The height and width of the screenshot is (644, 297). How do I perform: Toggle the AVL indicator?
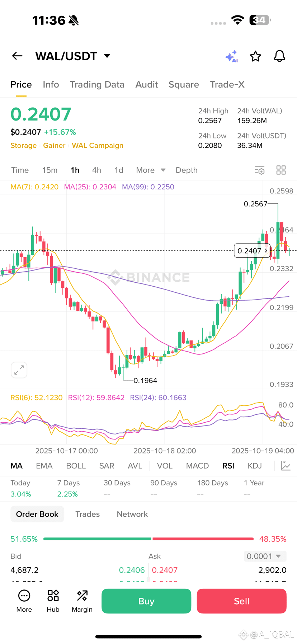click(x=135, y=466)
